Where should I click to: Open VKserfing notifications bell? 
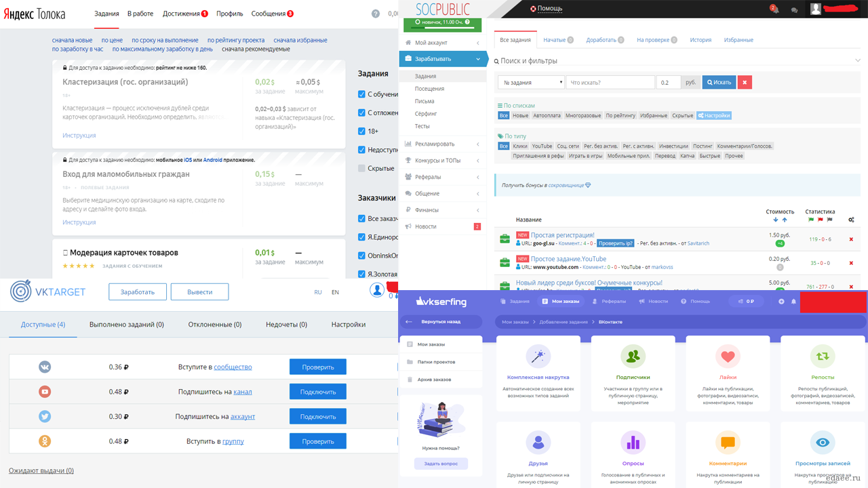click(793, 301)
